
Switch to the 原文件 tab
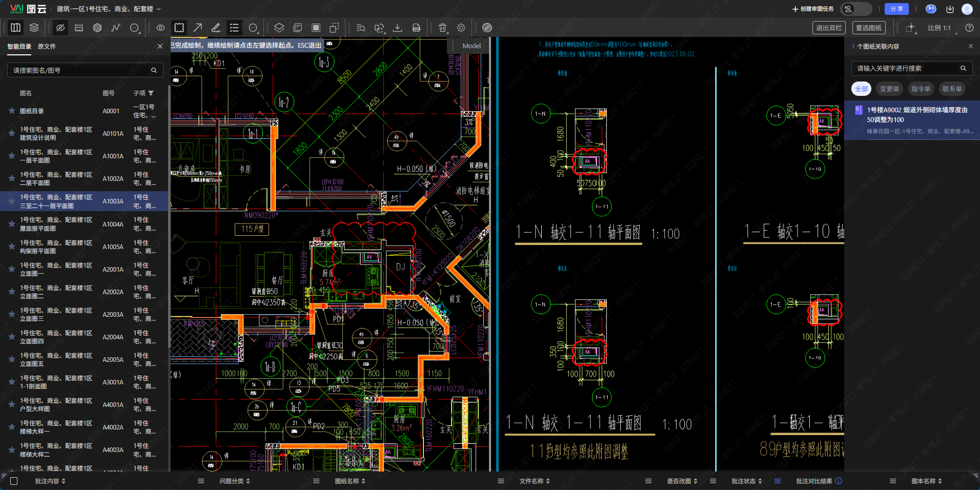(47, 47)
